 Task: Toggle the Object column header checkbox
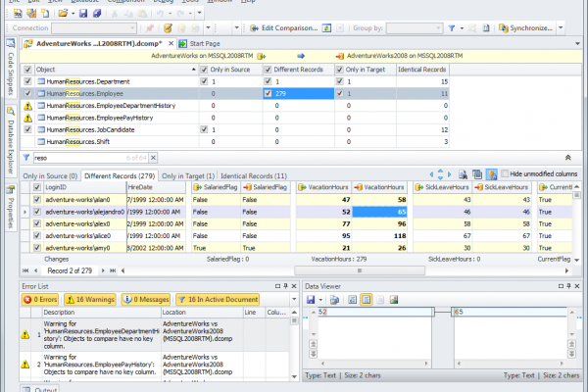pos(27,70)
